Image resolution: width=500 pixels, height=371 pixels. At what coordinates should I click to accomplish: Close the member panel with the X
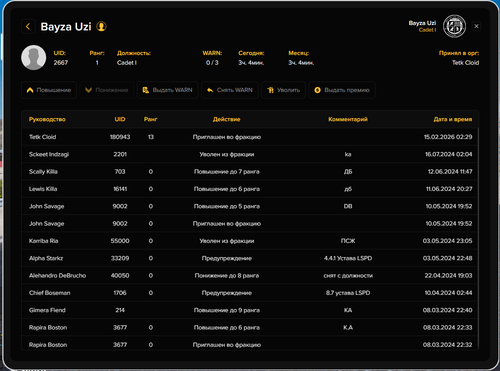(477, 26)
